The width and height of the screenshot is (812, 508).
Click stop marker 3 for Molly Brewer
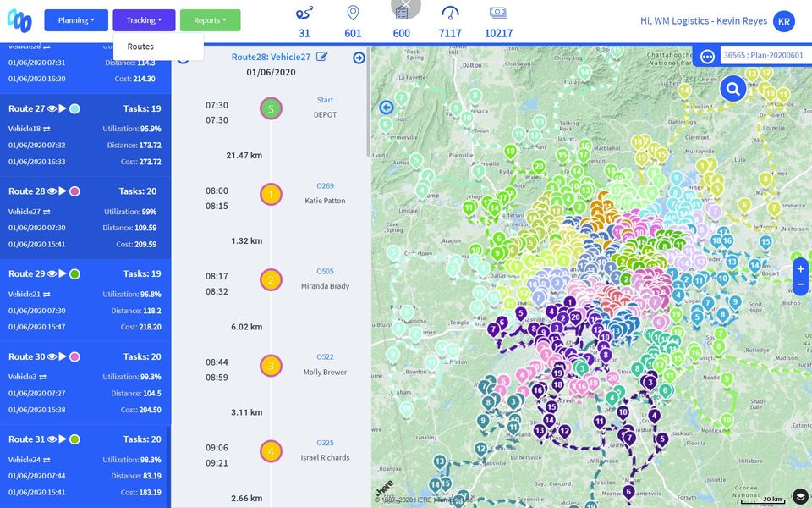[271, 366]
